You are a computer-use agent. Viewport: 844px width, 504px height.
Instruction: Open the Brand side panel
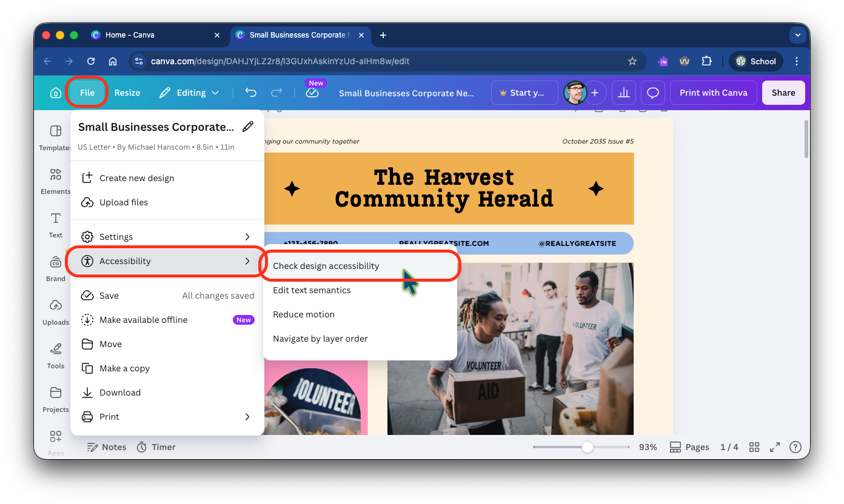56,268
